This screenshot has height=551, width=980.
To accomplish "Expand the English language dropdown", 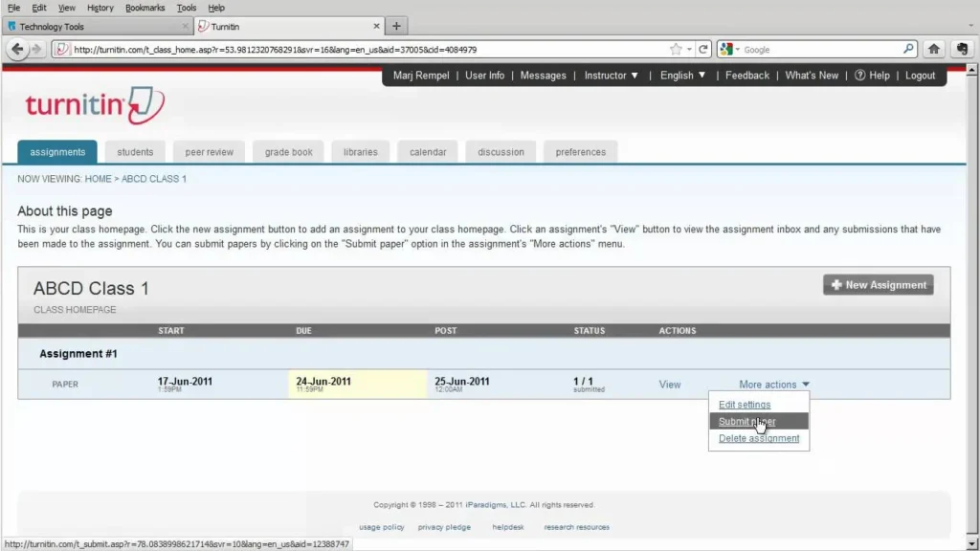I will 703,75.
